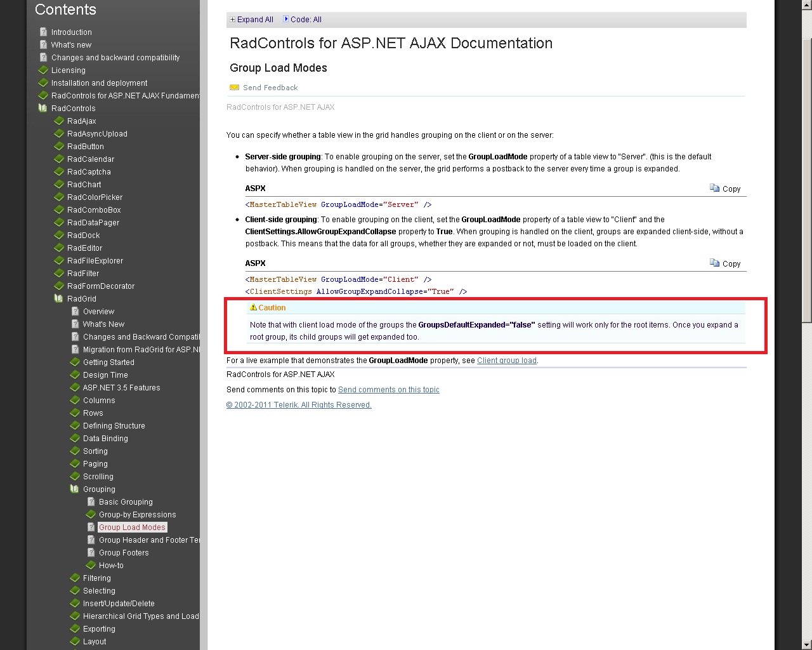
Task: Click the page icon beside Migration from RadGrid
Action: pyautogui.click(x=75, y=349)
